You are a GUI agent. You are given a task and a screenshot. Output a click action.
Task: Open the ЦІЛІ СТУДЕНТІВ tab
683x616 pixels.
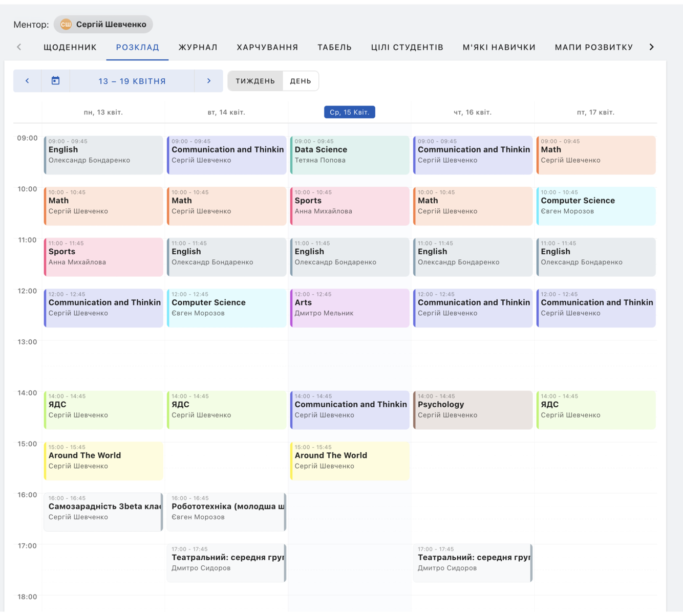pyautogui.click(x=407, y=47)
